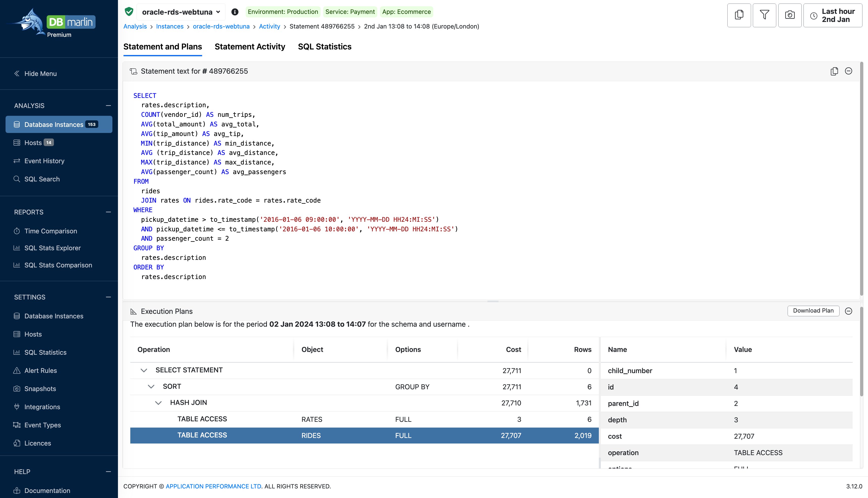Open Documentation in the Help section
Image resolution: width=868 pixels, height=498 pixels.
pos(42,490)
